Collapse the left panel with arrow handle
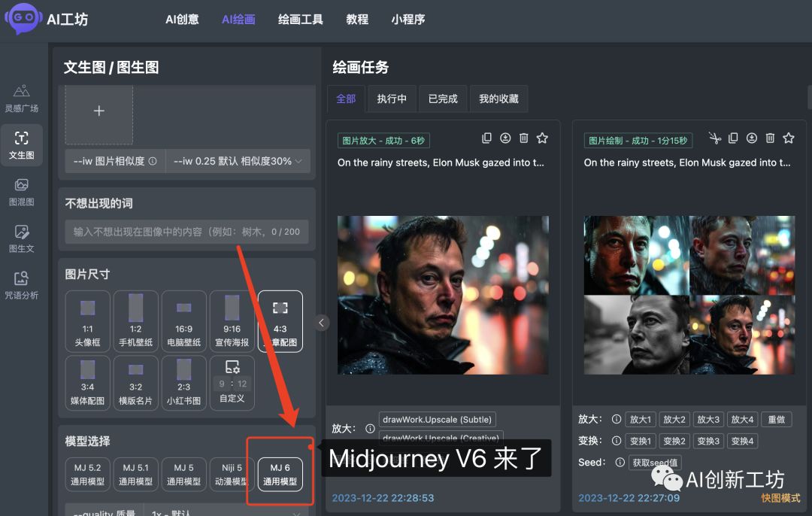Screen dimensions: 812x516 coord(321,323)
